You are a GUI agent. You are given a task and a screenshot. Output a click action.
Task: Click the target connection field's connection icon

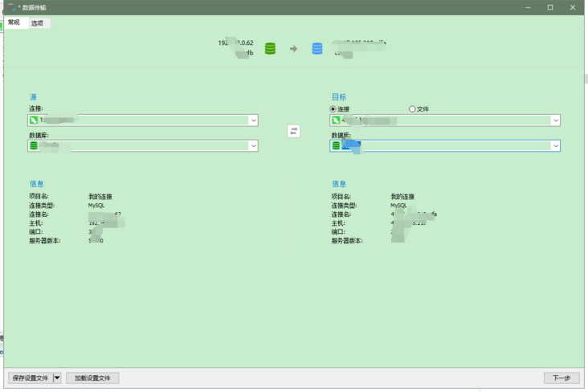coord(336,120)
